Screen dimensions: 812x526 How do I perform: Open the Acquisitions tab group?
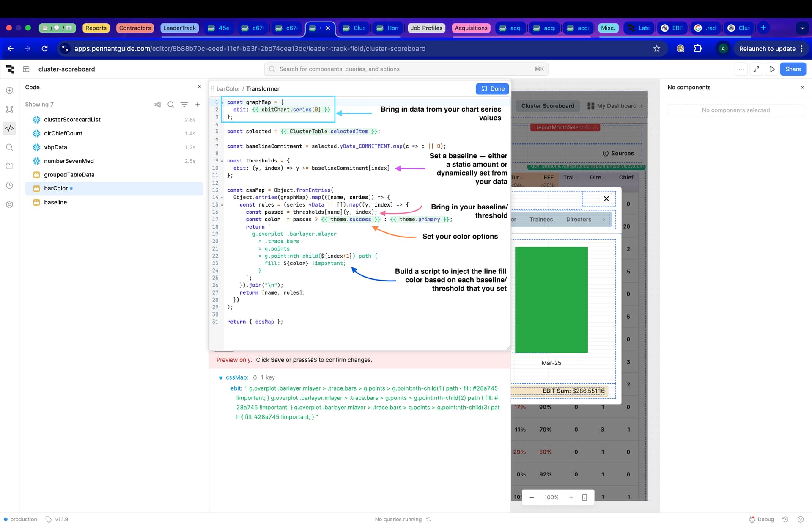(471, 28)
